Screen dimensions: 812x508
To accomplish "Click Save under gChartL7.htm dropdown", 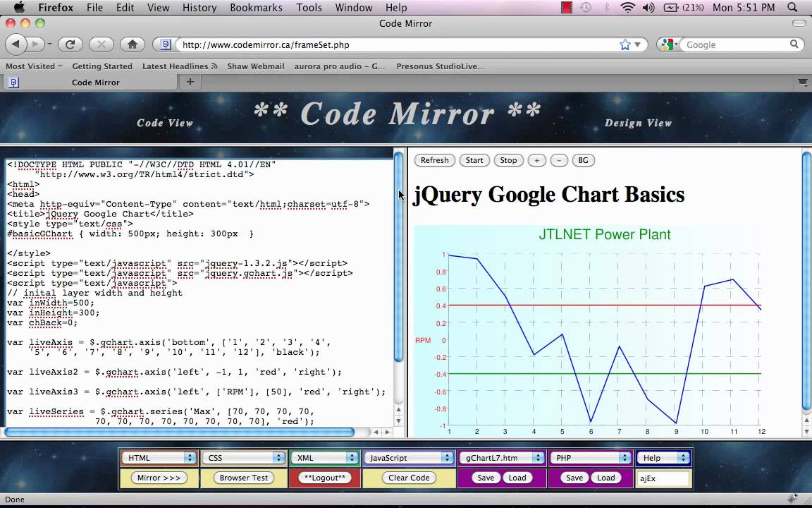I will point(485,478).
